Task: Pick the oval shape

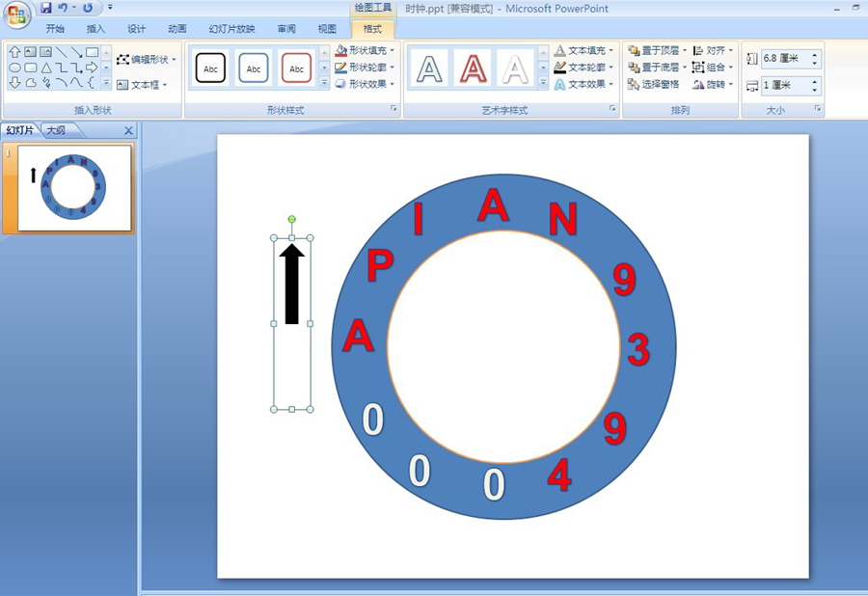Action: (14, 68)
